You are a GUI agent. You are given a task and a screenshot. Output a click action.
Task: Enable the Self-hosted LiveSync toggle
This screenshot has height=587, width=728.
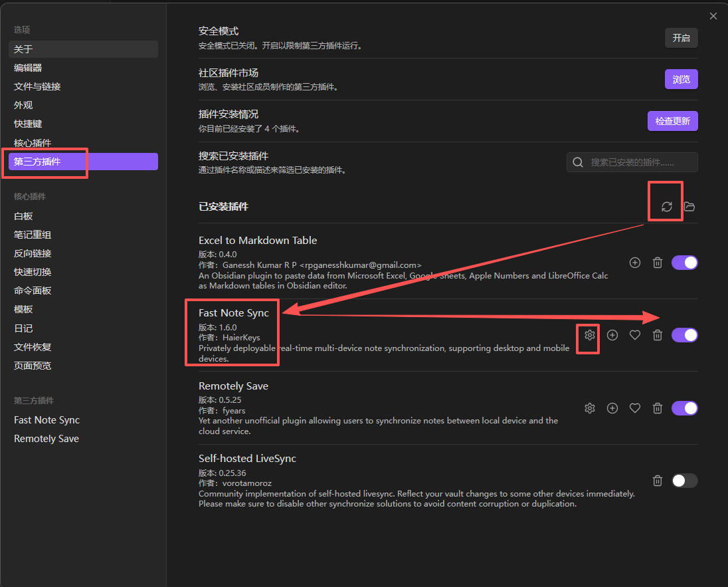tap(684, 481)
